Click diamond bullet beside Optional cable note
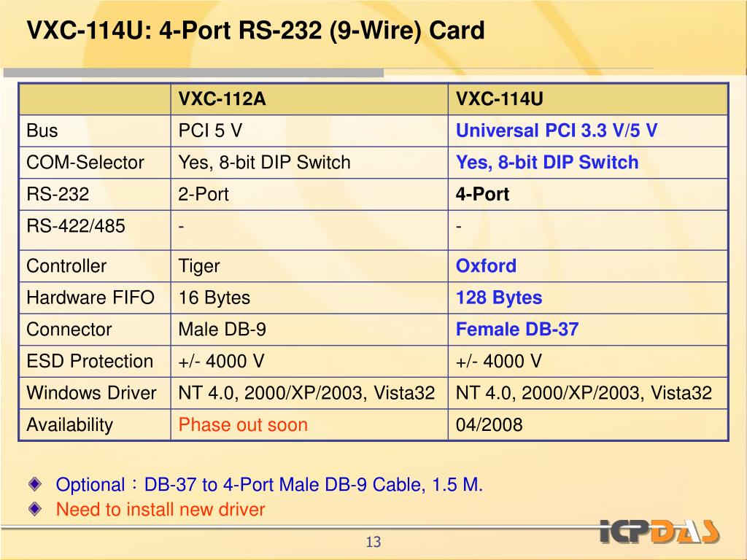This screenshot has height=560, width=747. click(35, 484)
